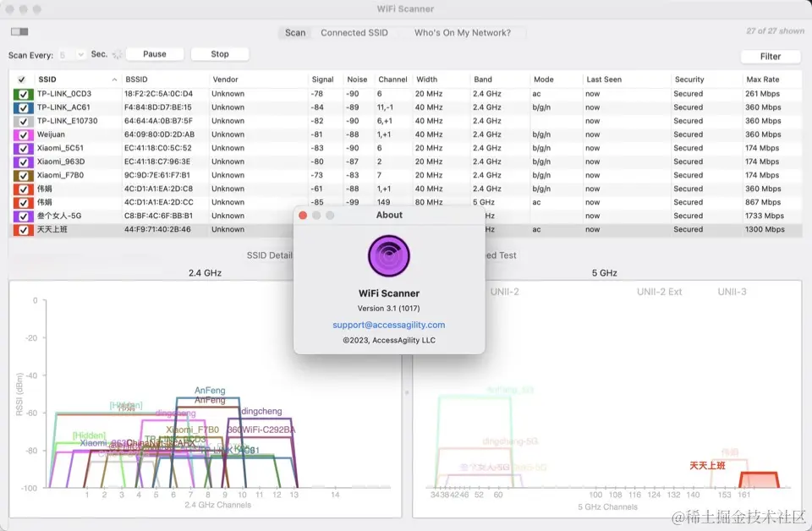Click BSSID 18:F2:2C:5A:0C:D4 cell
The image size is (812, 531).
[158, 94]
